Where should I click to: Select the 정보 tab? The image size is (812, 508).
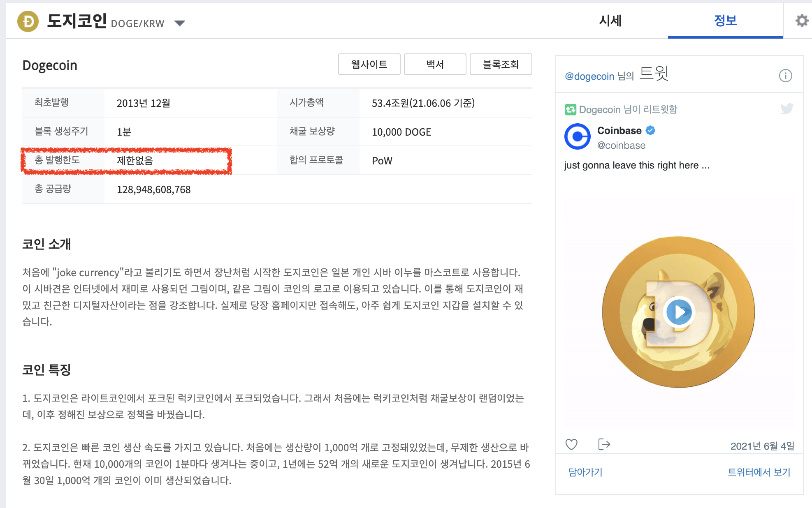click(725, 21)
